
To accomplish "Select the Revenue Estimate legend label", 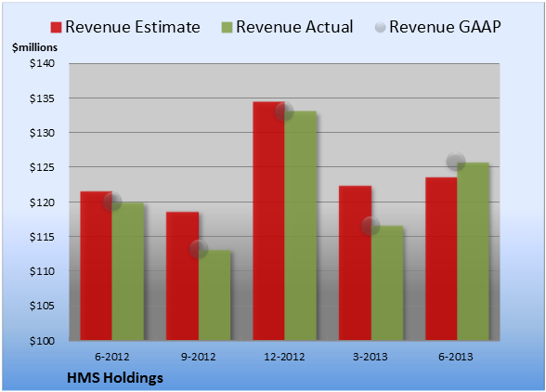I will (133, 27).
